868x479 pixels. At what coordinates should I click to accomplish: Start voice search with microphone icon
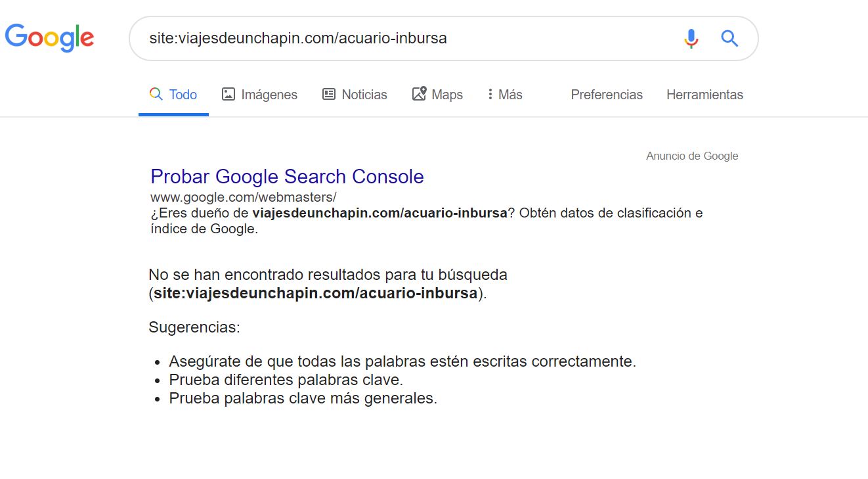tap(691, 39)
